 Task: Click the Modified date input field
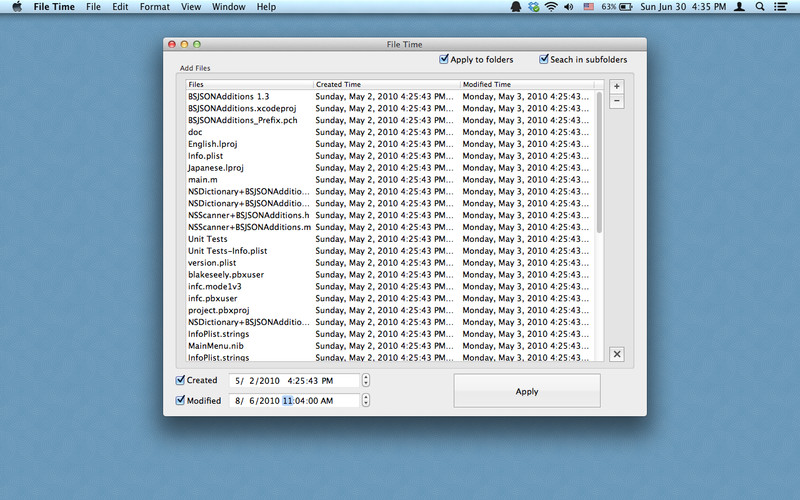294,401
